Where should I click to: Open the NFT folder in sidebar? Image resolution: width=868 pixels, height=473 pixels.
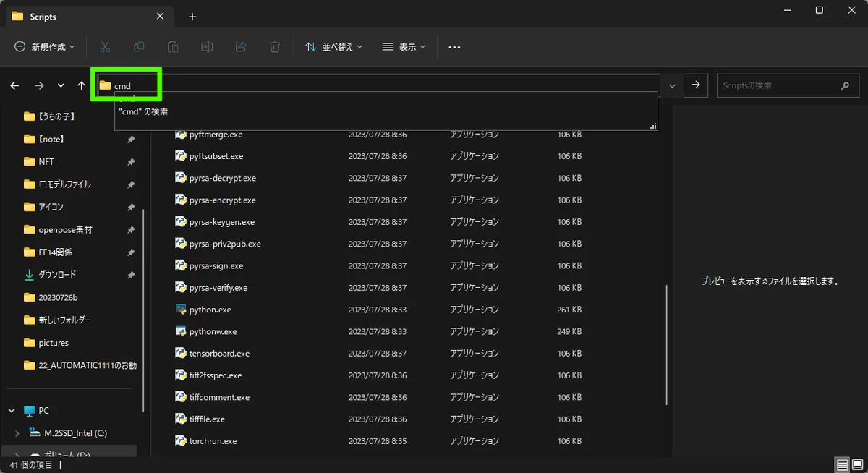(x=38, y=161)
